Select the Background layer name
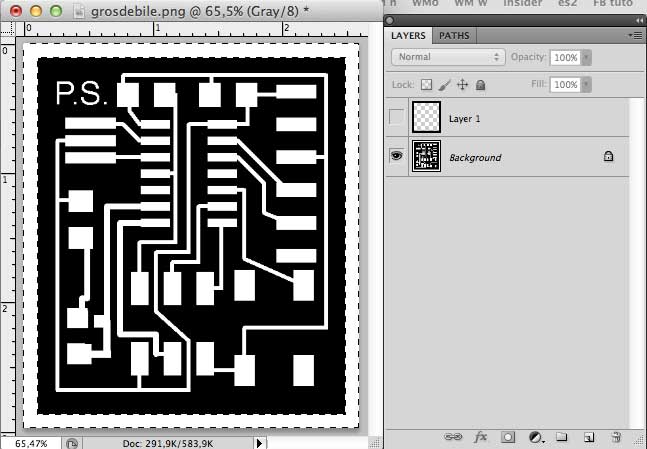 click(475, 158)
